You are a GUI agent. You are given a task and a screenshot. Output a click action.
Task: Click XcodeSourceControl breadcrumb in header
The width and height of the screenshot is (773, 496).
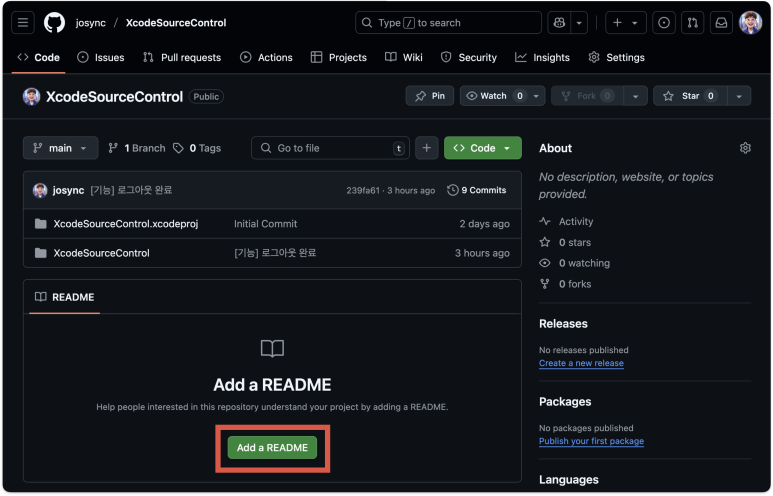pos(176,23)
